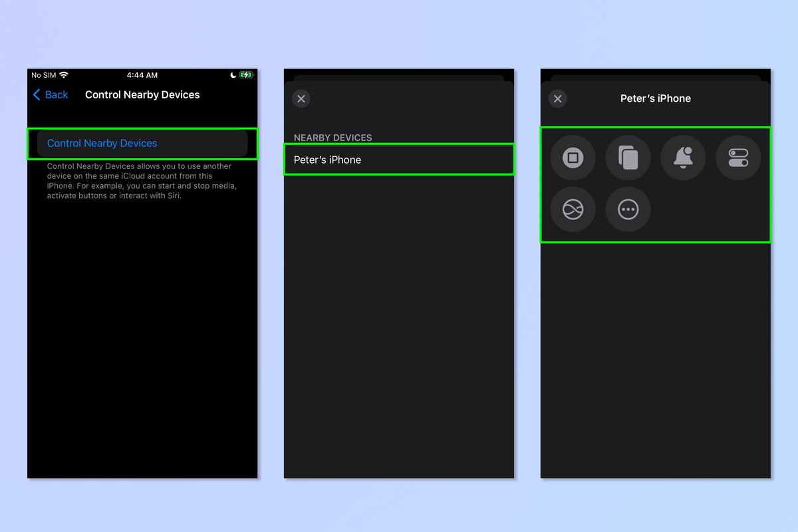Open the Control Center toggles icon
This screenshot has height=532, width=798.
pyautogui.click(x=738, y=158)
